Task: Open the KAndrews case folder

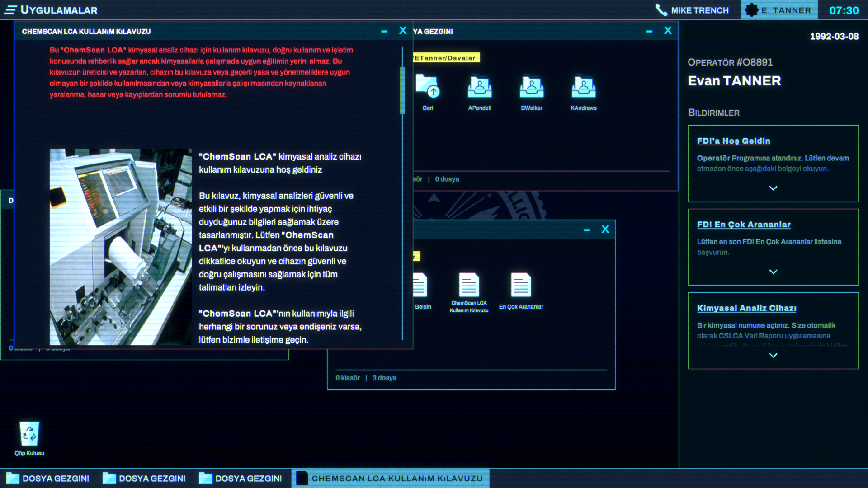Action: click(583, 88)
